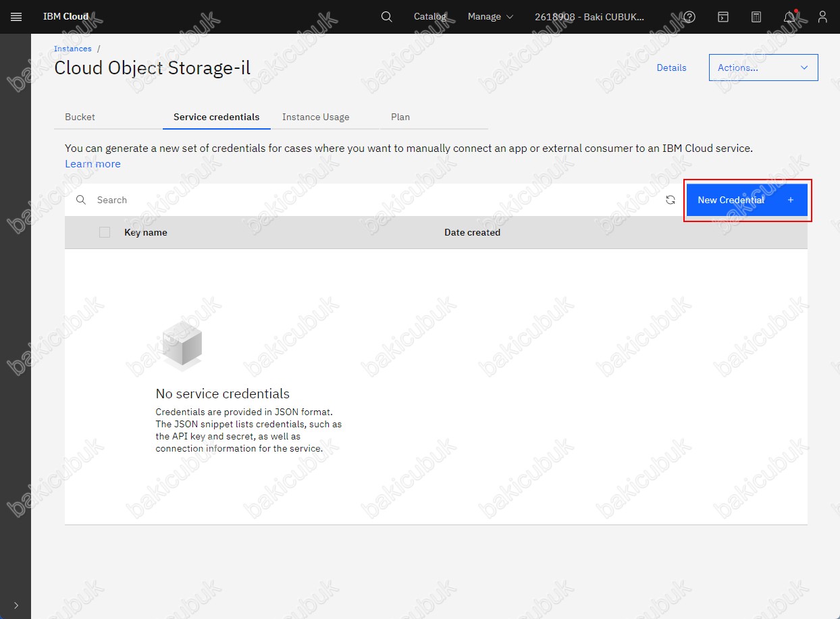
Task: Open the Help question mark icon
Action: (689, 17)
